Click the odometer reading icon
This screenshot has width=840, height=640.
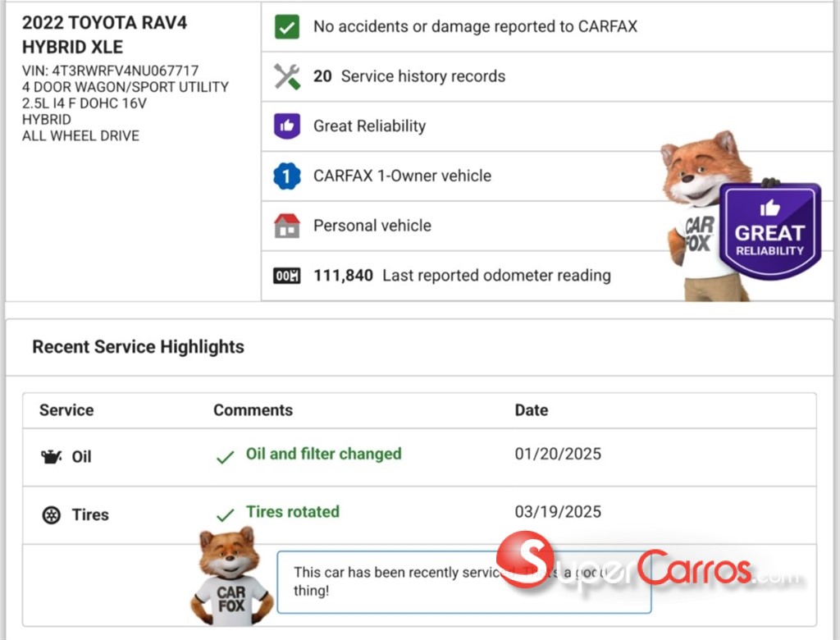point(286,276)
